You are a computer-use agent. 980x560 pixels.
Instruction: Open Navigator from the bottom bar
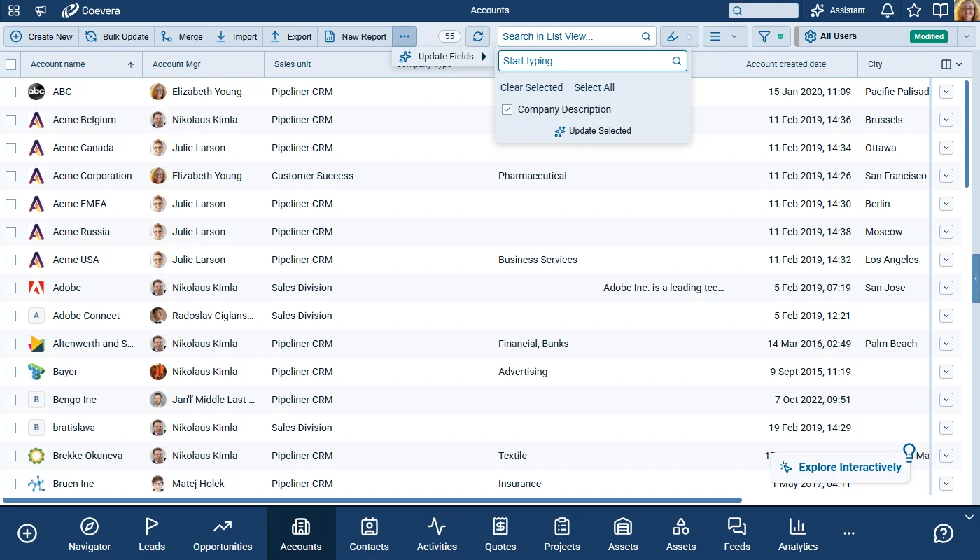pyautogui.click(x=90, y=535)
